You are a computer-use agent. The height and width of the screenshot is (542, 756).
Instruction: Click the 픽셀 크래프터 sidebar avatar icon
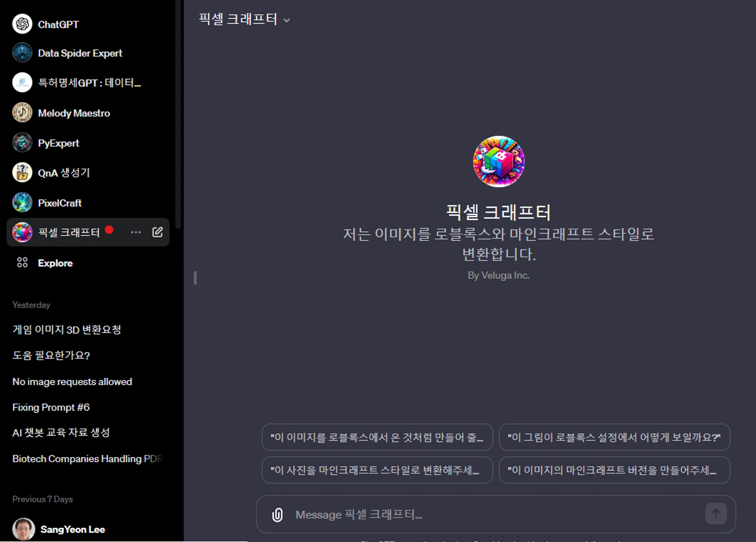pyautogui.click(x=22, y=232)
